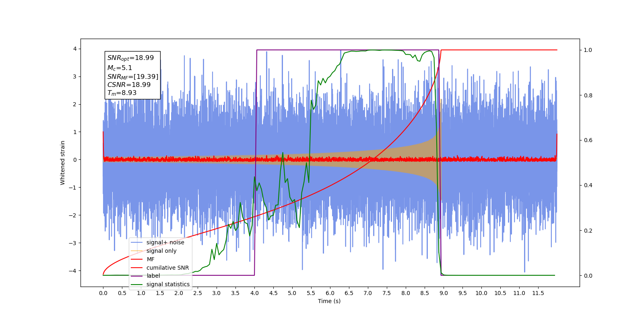Click the 6.5 tick on the time axis

pos(349,293)
